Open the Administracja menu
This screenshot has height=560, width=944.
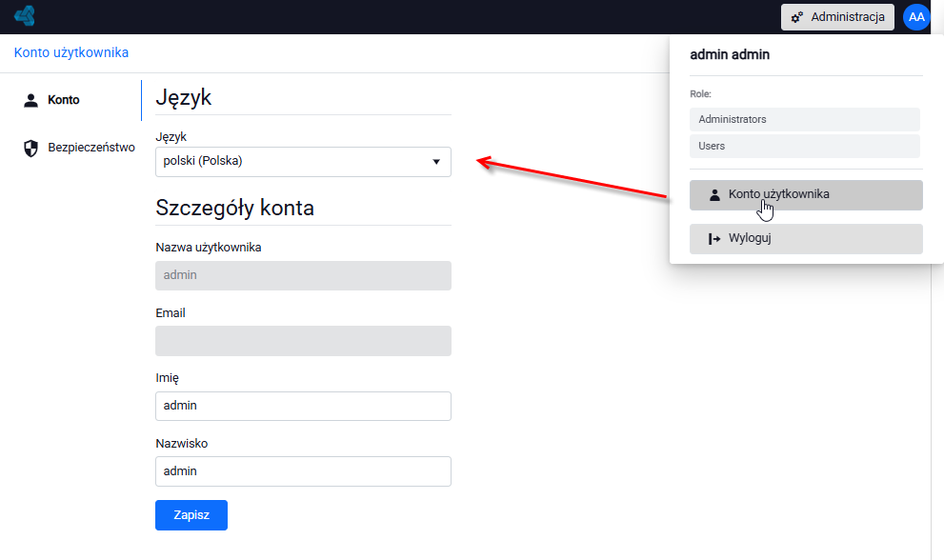tap(837, 17)
